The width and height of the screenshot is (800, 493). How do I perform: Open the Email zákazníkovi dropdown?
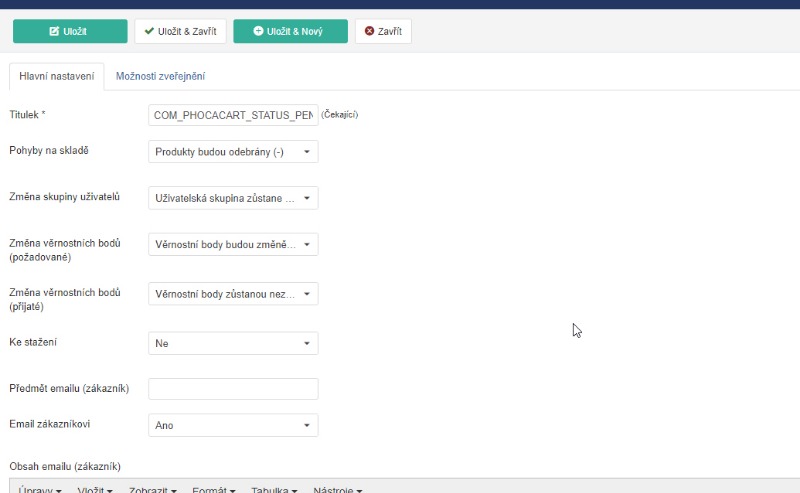click(x=233, y=425)
